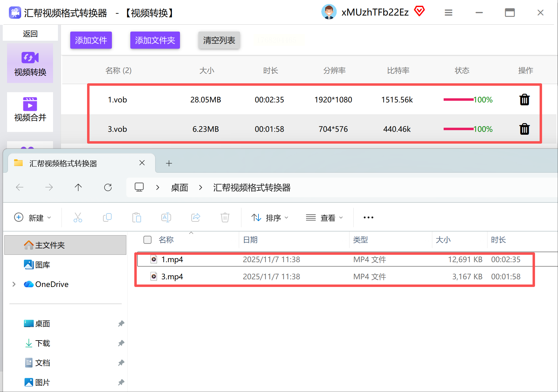The height and width of the screenshot is (392, 558).
Task: Delete the 1.vob entry with trash icon
Action: [x=524, y=100]
